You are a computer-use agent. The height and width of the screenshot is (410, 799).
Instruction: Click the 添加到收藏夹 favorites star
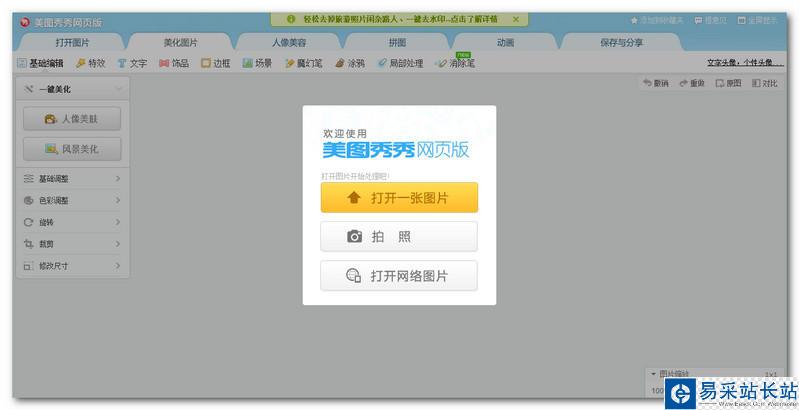pos(634,21)
